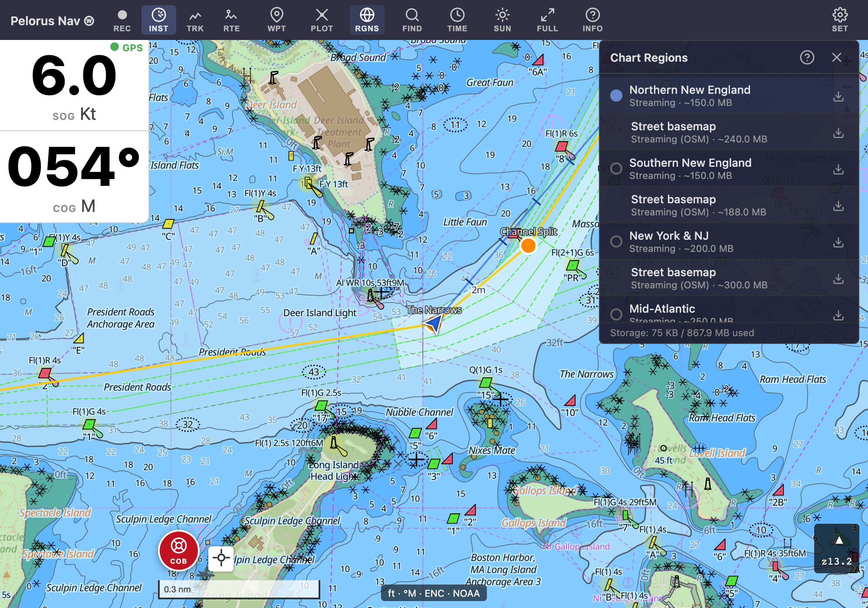Toggle the INST instruments panel
The image size is (868, 608).
158,20
